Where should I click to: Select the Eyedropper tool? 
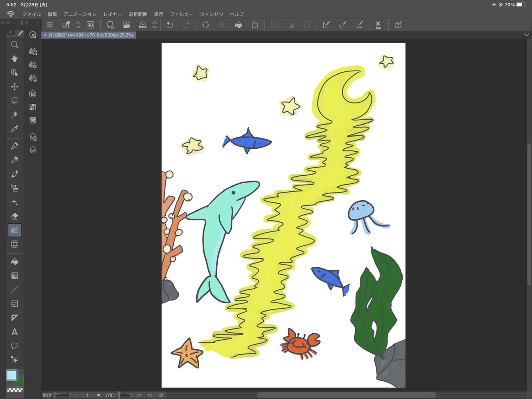(x=15, y=129)
